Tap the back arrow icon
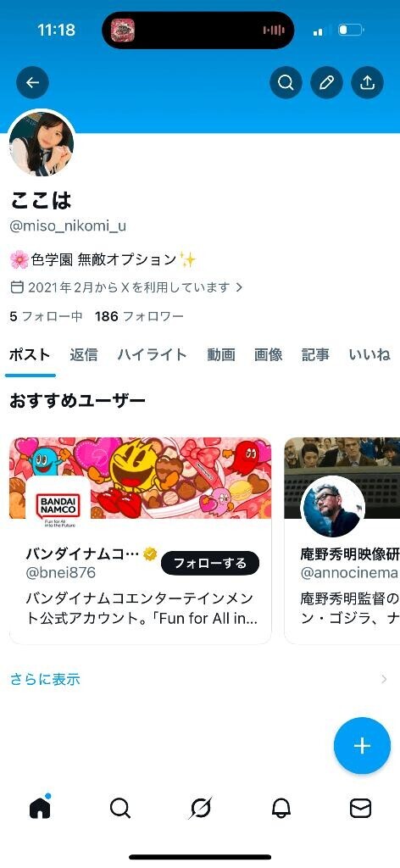This screenshot has width=400, height=868. tap(33, 83)
